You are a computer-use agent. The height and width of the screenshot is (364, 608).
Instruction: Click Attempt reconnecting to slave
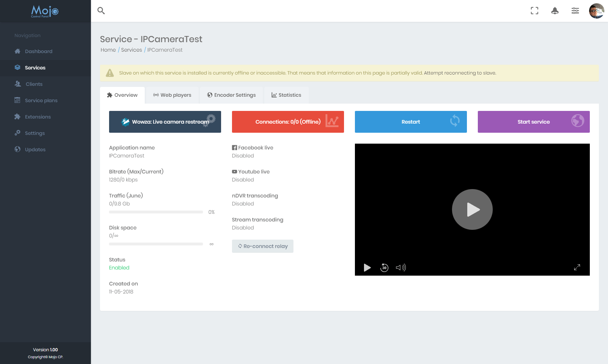tap(460, 73)
